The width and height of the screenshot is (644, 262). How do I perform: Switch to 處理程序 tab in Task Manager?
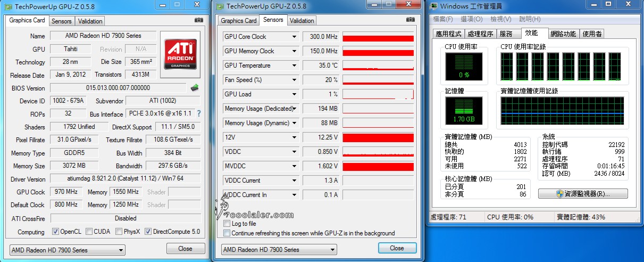pos(480,34)
